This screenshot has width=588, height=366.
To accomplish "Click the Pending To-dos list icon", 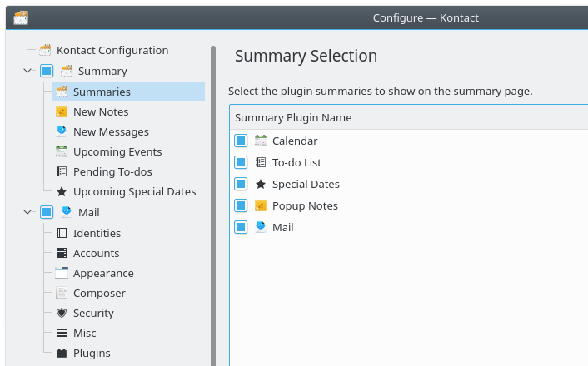I will 62,172.
